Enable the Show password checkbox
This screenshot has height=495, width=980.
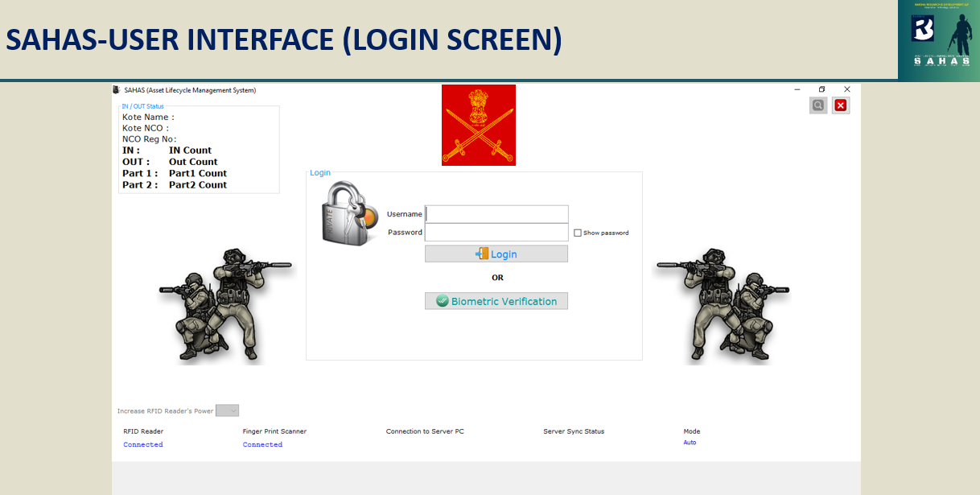[578, 233]
